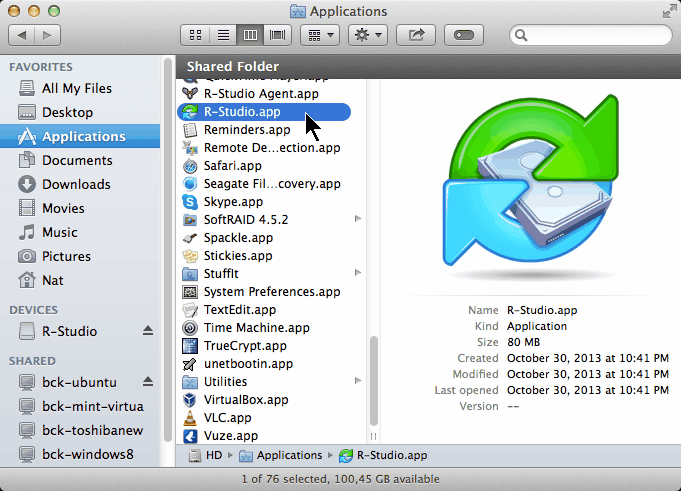Click the Edit Tags toolbar button
Image resolution: width=681 pixels, height=491 pixels.
464,35
